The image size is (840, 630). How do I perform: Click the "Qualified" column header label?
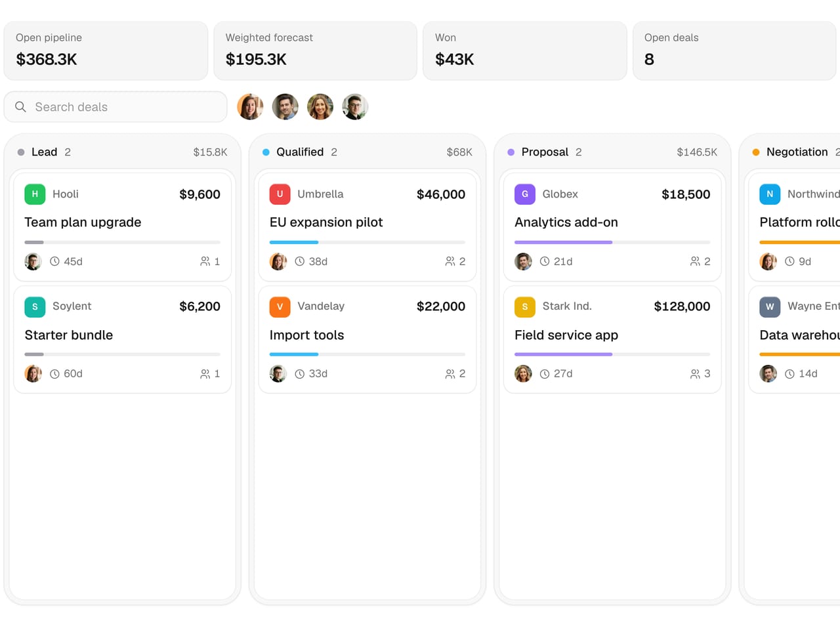point(300,152)
